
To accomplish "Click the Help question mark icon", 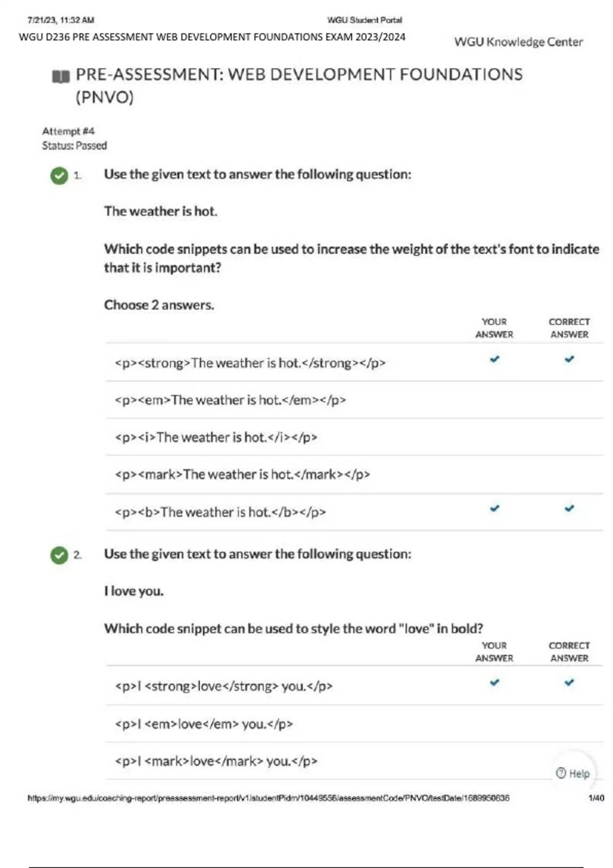I will click(x=561, y=773).
